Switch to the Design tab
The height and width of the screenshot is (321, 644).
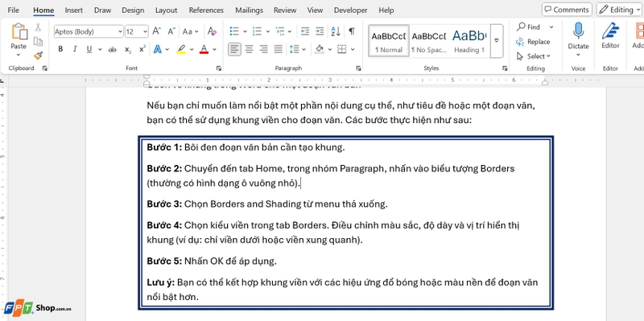coord(133,10)
